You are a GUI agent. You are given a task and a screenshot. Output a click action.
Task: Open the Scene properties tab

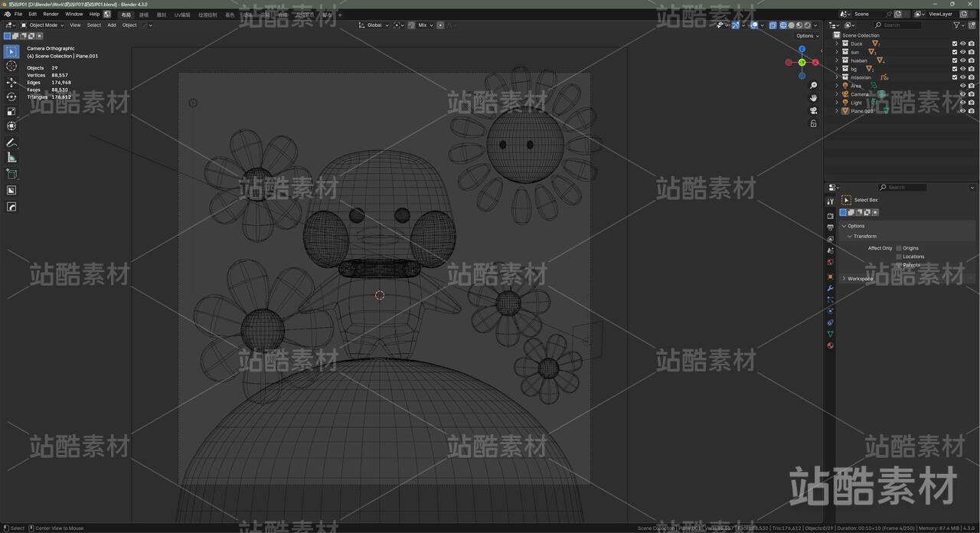(x=830, y=250)
